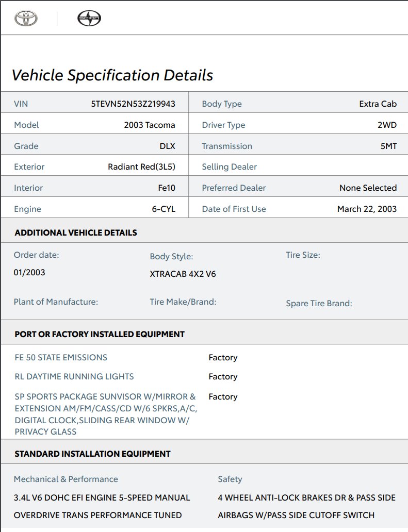Viewport: 408px width, 532px height.
Task: Click the Preferred Dealer label
Action: click(234, 188)
